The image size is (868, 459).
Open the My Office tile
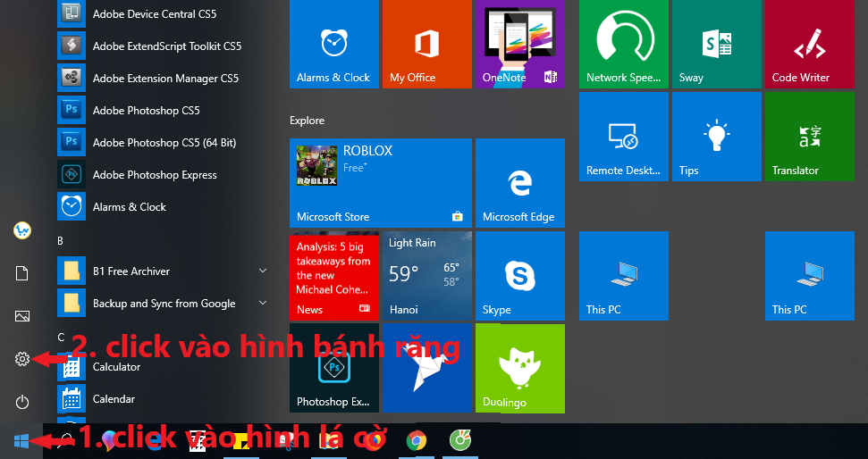pyautogui.click(x=427, y=45)
